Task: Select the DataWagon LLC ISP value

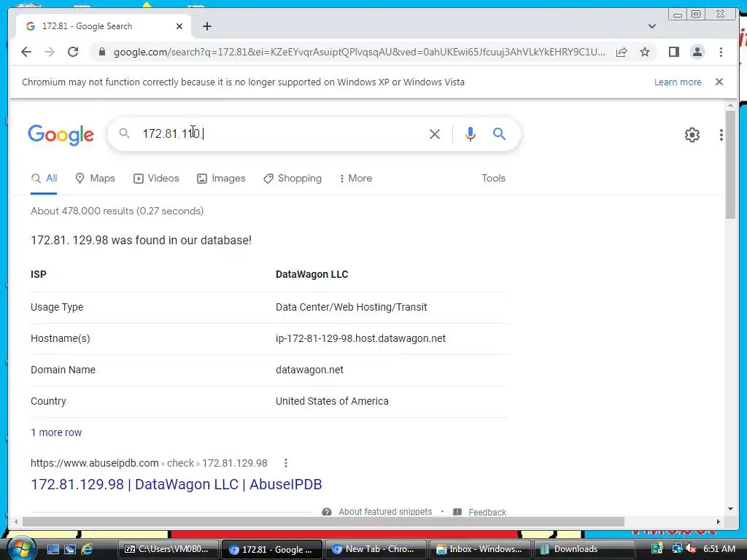Action: point(311,274)
